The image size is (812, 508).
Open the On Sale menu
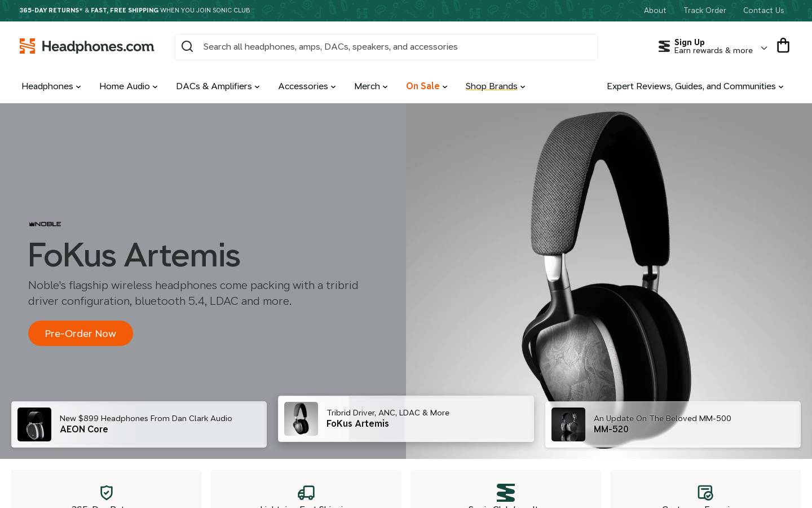427,86
